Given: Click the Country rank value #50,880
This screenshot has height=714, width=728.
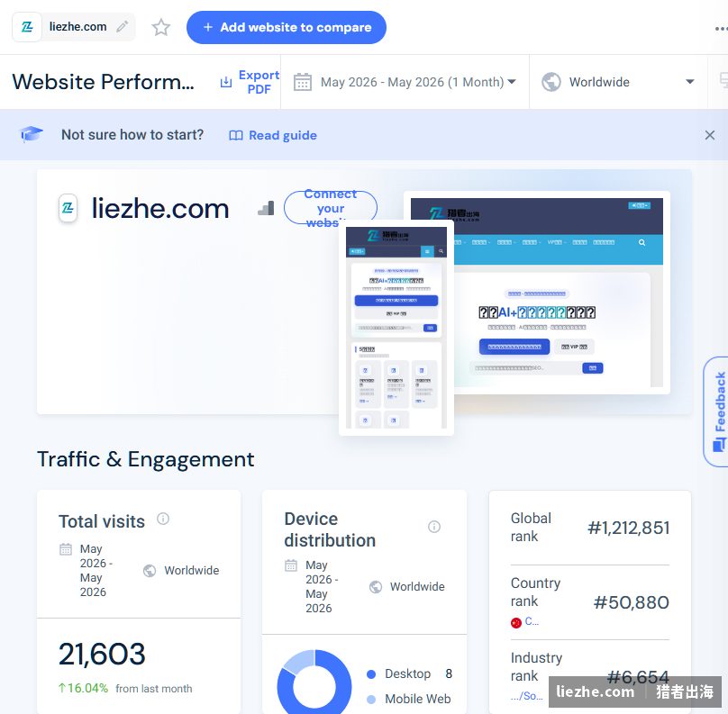Looking at the screenshot, I should (632, 602).
